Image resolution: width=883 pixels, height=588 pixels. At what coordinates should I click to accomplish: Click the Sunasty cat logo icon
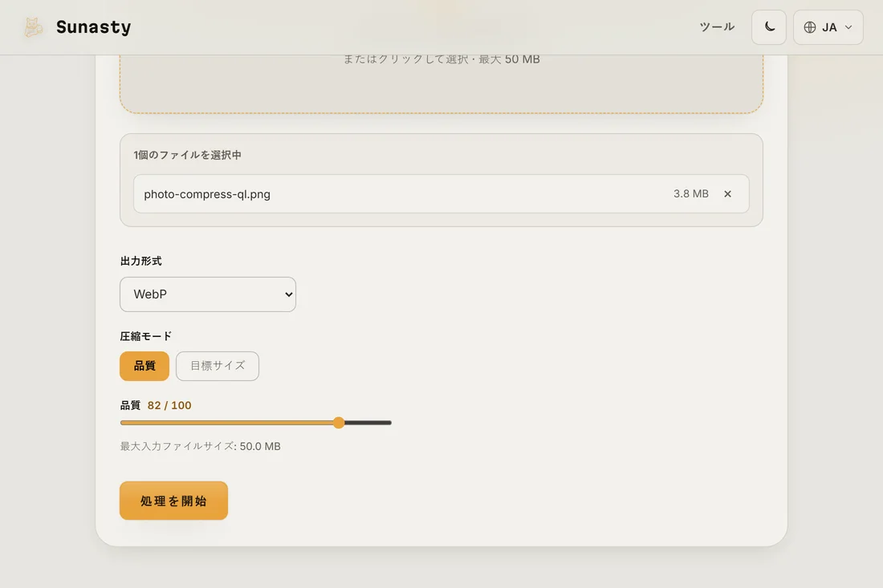coord(33,27)
